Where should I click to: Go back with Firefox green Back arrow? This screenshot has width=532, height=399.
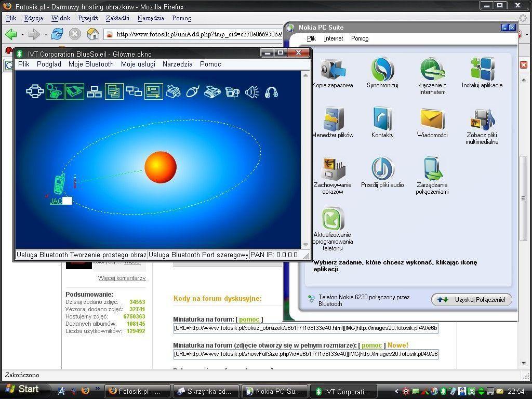(x=11, y=34)
